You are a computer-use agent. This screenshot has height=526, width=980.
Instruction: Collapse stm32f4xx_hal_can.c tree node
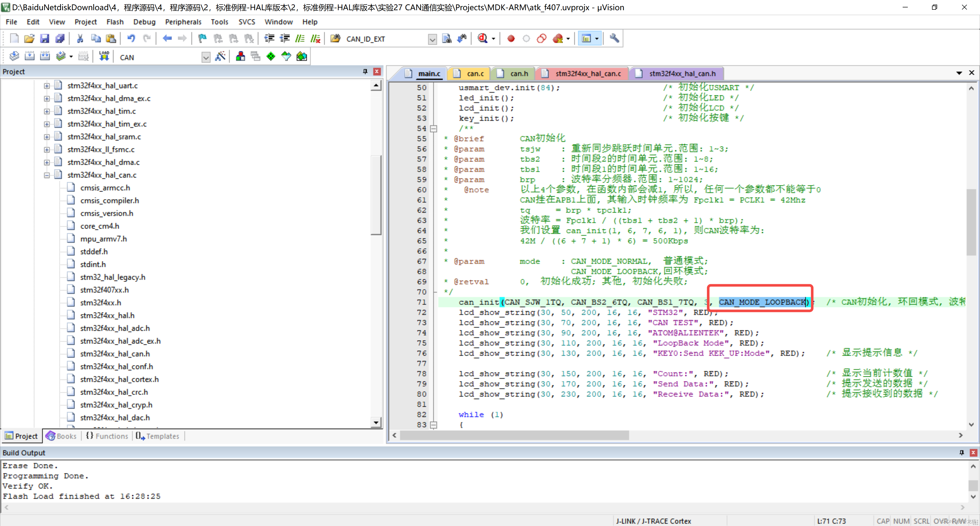[x=47, y=175]
